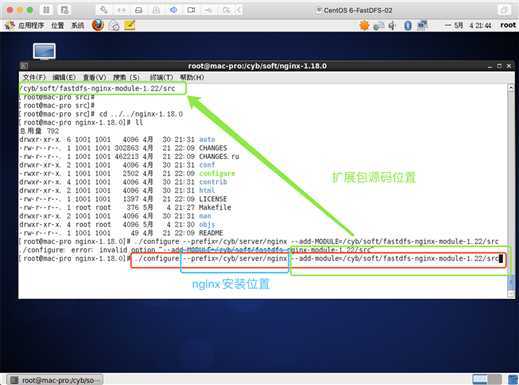Click the 'objs' directory name
Image resolution: width=519 pixels, height=385 pixels.
(207, 224)
